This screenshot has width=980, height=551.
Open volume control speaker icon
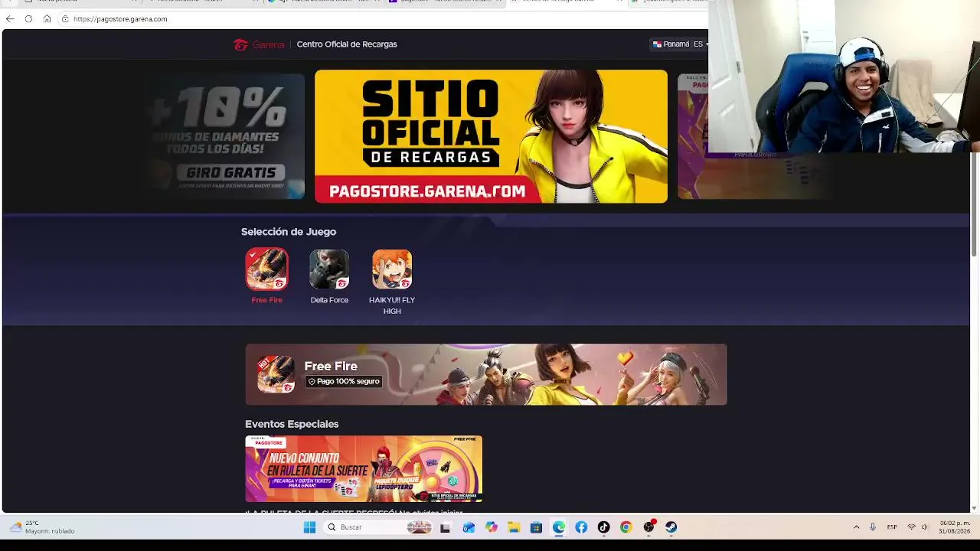(925, 527)
